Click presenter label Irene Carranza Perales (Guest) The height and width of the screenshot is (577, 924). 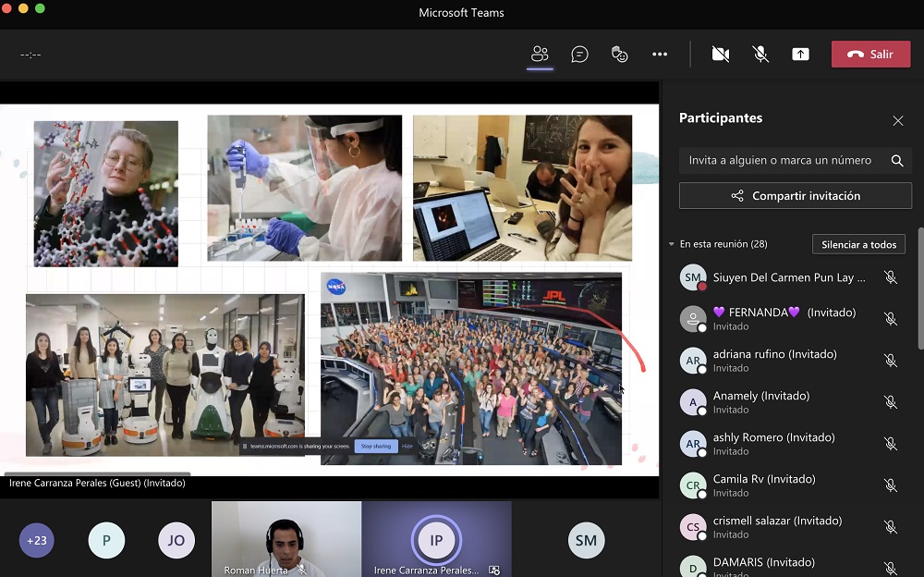[97, 484]
